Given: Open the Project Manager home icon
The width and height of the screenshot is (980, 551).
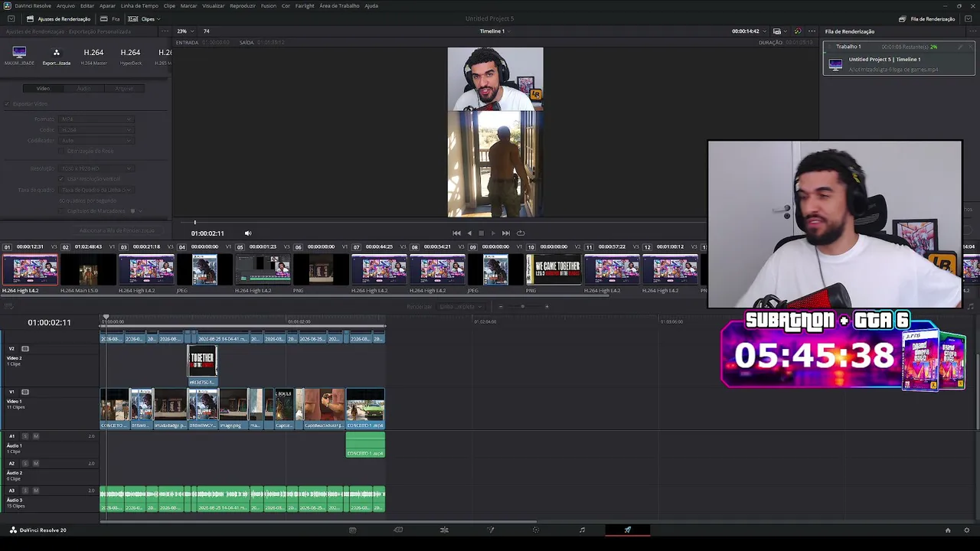Looking at the screenshot, I should (947, 530).
